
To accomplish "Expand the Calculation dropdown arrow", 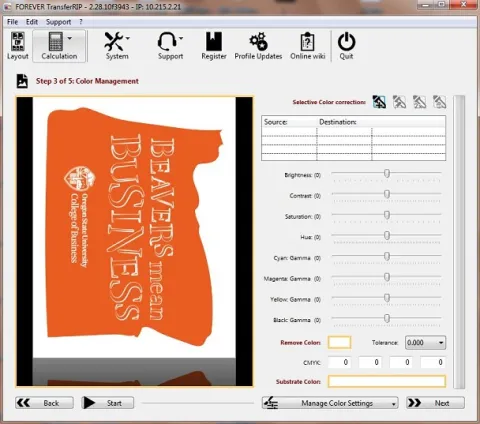I will [x=70, y=38].
